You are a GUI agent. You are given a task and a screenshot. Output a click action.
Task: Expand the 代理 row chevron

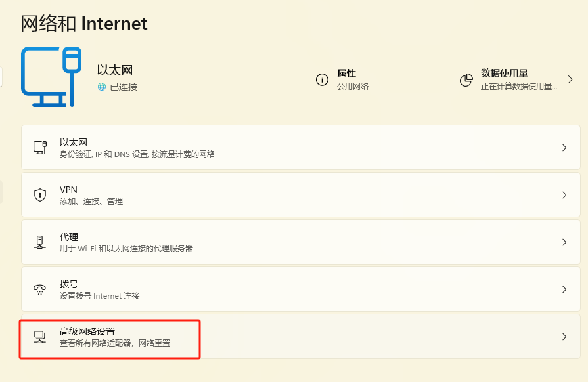[564, 242]
